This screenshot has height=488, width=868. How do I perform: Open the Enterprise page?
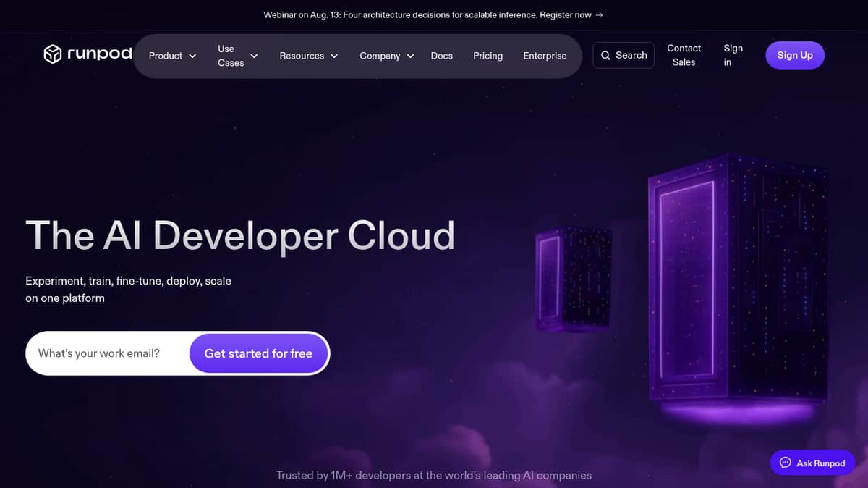tap(545, 56)
